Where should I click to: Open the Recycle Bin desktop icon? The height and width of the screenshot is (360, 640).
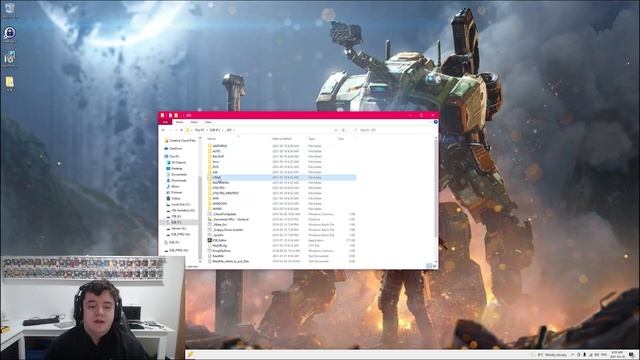point(9,9)
